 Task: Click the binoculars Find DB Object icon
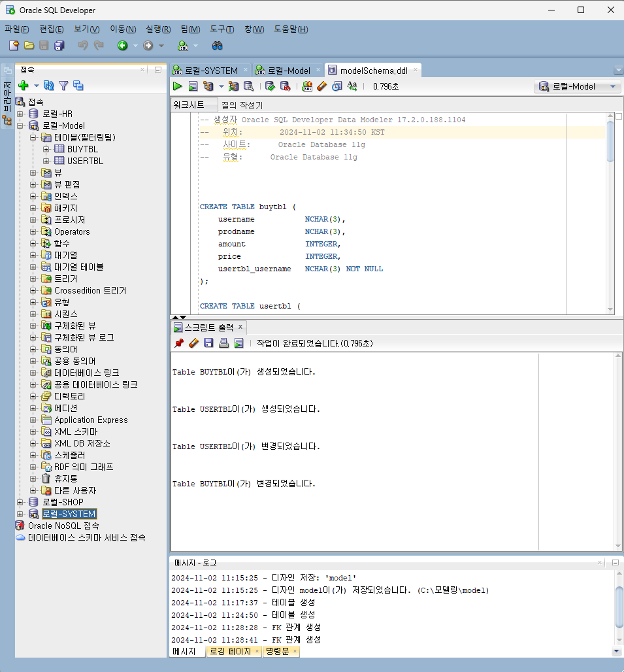(x=217, y=45)
